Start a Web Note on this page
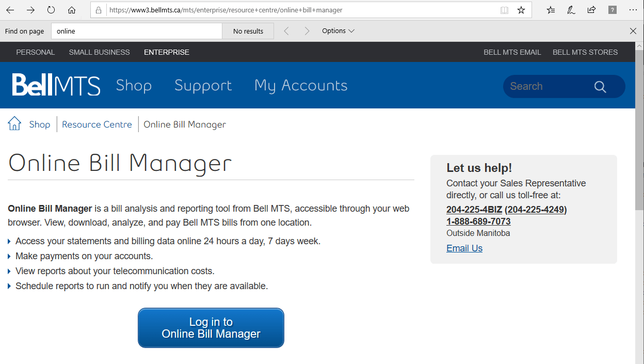The image size is (644, 364). coord(571,9)
